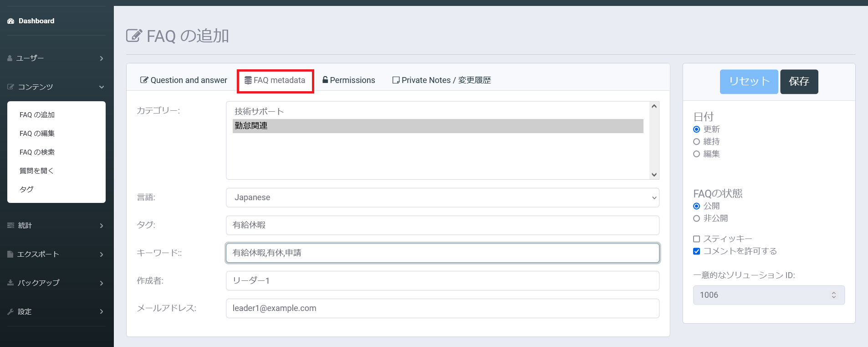Expand the バックアップ sidebar menu chevron
This screenshot has height=347, width=868.
102,283
